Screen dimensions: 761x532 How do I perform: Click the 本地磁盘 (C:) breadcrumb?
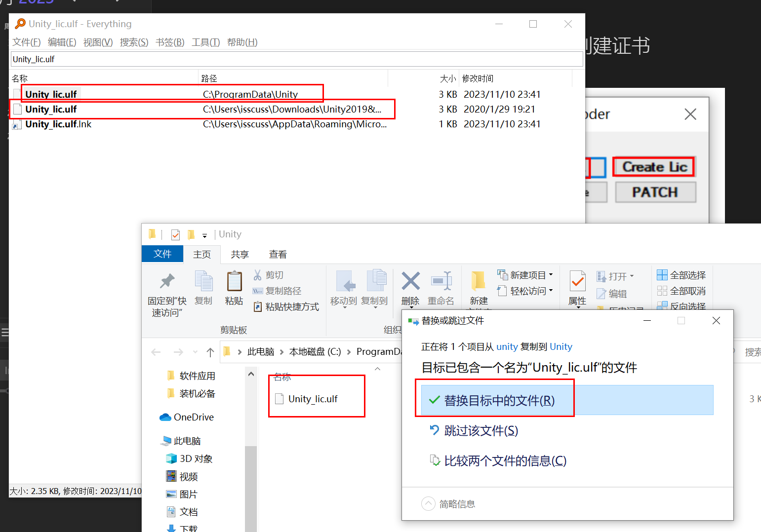point(315,351)
